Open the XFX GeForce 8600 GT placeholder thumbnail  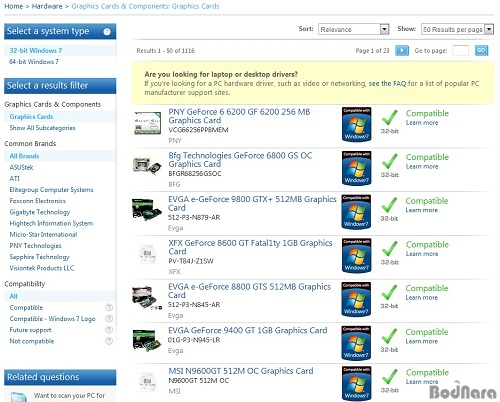pyautogui.click(x=147, y=254)
